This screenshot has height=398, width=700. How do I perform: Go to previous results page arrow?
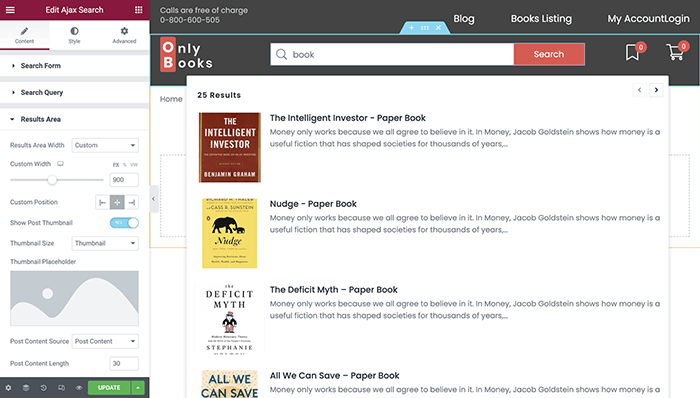pos(639,90)
